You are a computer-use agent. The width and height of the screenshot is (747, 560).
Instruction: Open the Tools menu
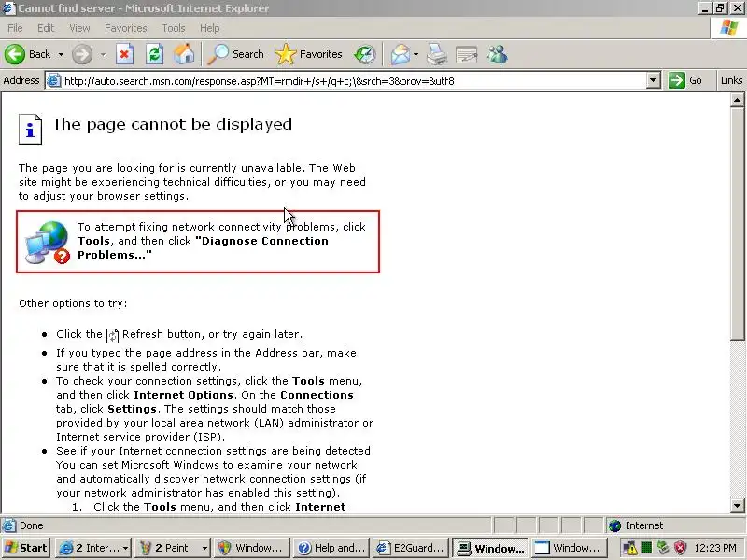(x=174, y=28)
